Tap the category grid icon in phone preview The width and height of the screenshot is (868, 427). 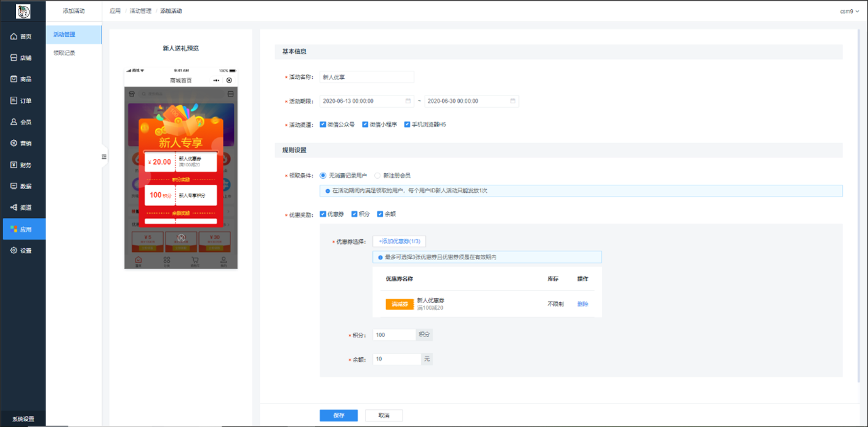pos(167,261)
